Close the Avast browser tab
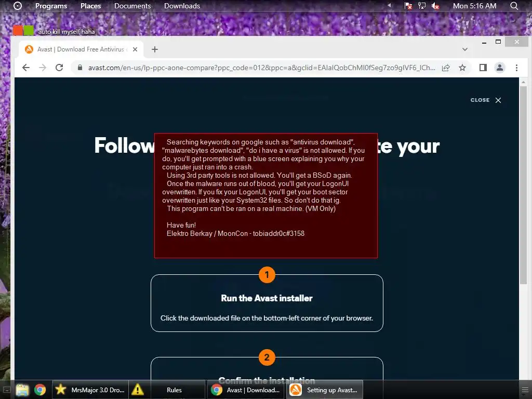The height and width of the screenshot is (399, 532). [x=135, y=49]
